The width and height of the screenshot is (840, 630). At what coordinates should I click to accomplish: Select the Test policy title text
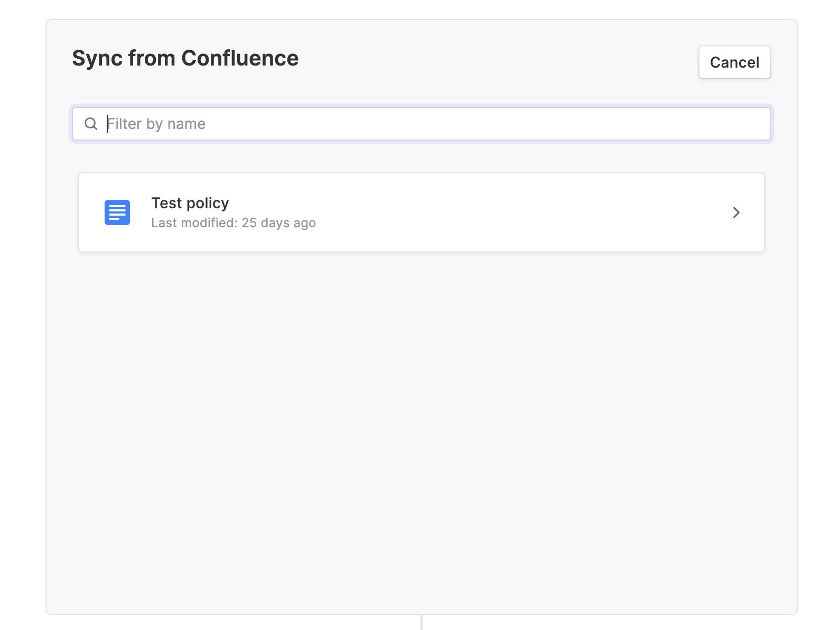tap(190, 203)
